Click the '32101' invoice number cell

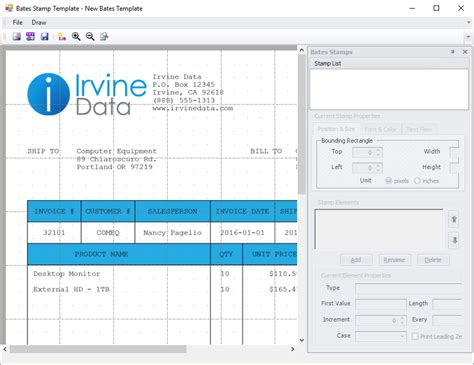[54, 233]
